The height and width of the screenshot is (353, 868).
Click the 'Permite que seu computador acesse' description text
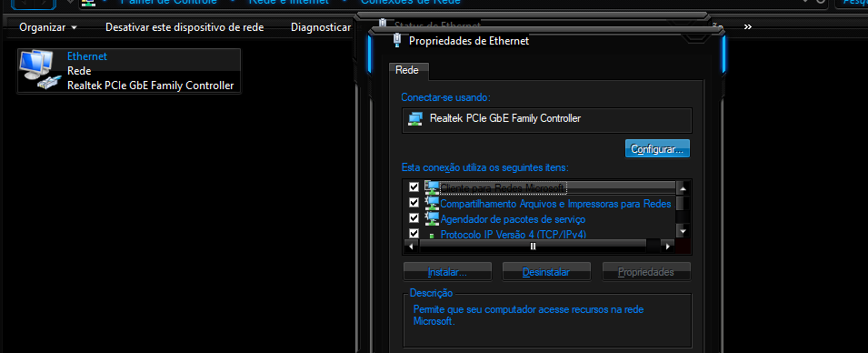click(528, 316)
